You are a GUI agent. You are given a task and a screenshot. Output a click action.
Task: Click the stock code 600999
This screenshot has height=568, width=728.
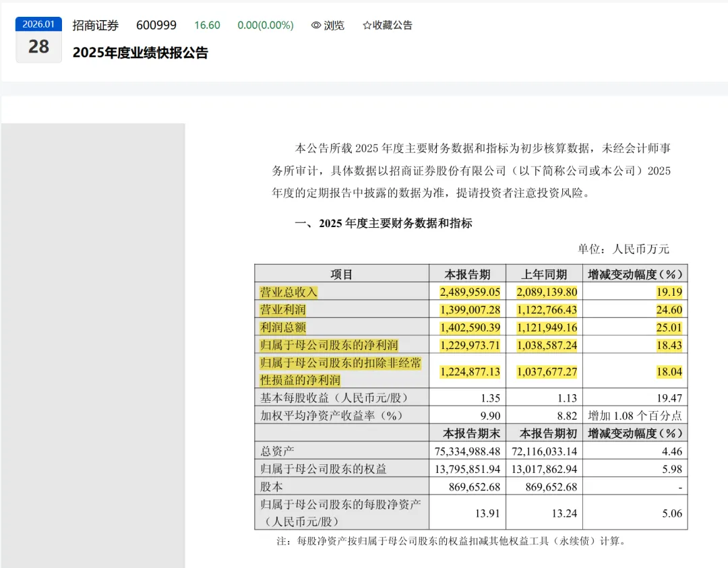point(157,26)
